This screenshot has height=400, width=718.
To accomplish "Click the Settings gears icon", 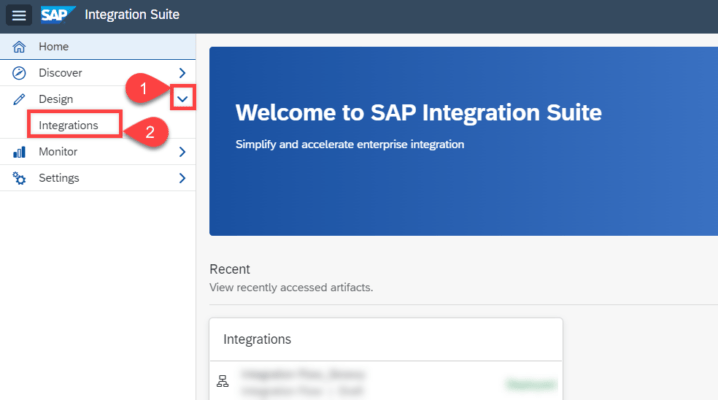I will [x=18, y=178].
